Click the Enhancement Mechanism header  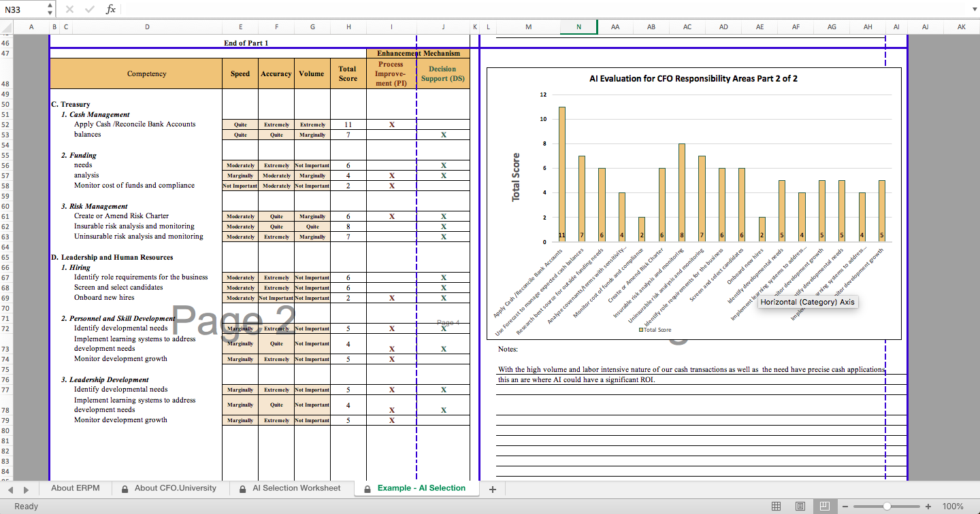click(x=418, y=53)
